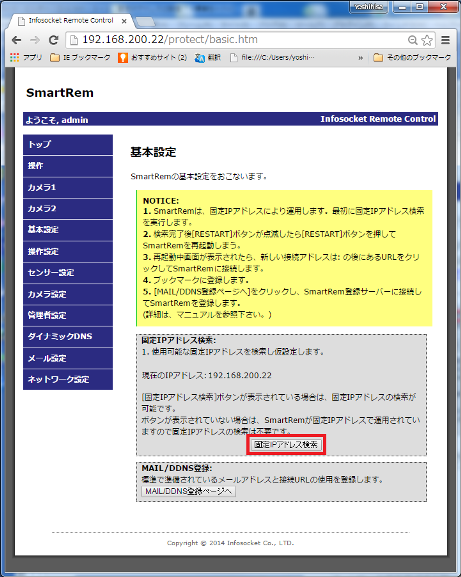
Task: Click the MAIL/DDNS登録ページへ button
Action: (188, 491)
